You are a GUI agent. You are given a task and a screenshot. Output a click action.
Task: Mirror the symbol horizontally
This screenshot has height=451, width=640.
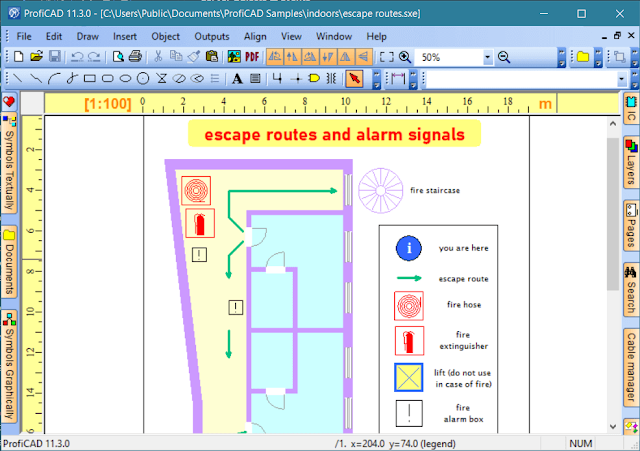click(x=345, y=57)
